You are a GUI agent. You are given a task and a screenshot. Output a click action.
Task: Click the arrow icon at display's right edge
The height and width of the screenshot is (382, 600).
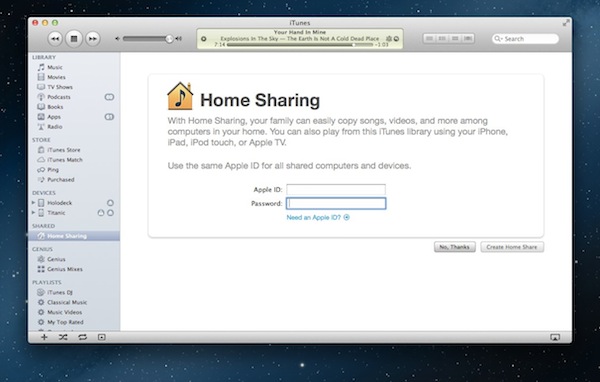coord(396,39)
